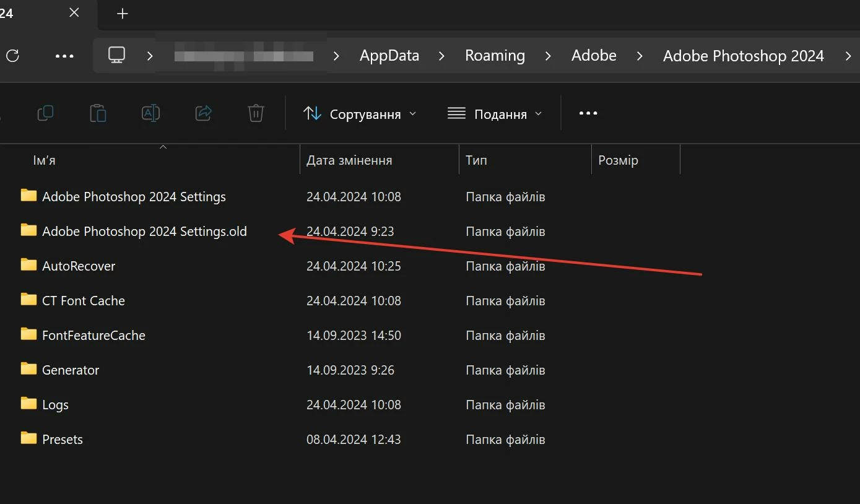The width and height of the screenshot is (860, 504).
Task: Select the AutoRecover folder
Action: [79, 266]
